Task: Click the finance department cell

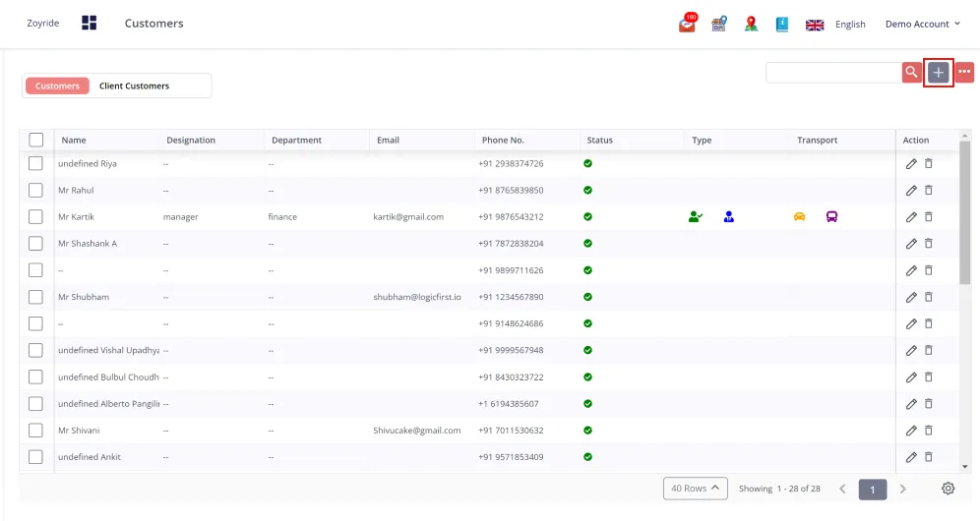Action: pos(282,217)
